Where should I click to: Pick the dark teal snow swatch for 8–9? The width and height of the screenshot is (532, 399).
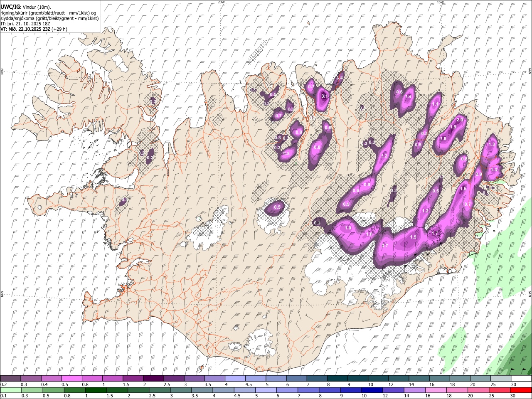pos(337,378)
